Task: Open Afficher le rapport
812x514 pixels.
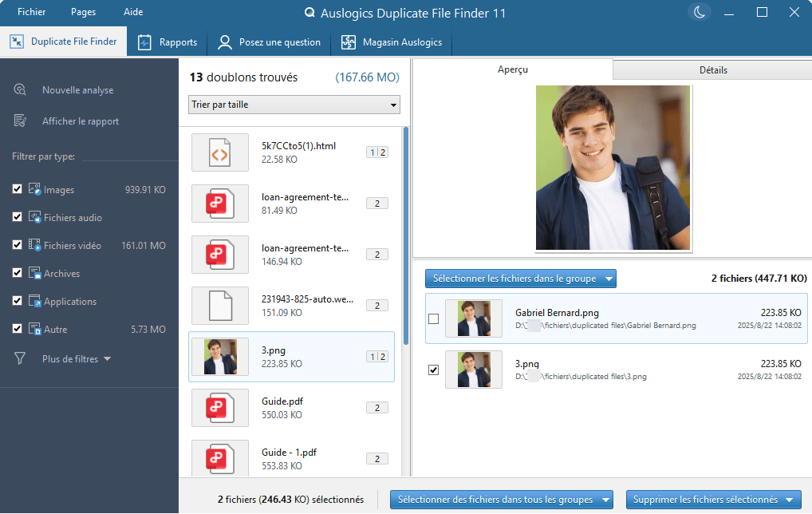Action: tap(80, 122)
